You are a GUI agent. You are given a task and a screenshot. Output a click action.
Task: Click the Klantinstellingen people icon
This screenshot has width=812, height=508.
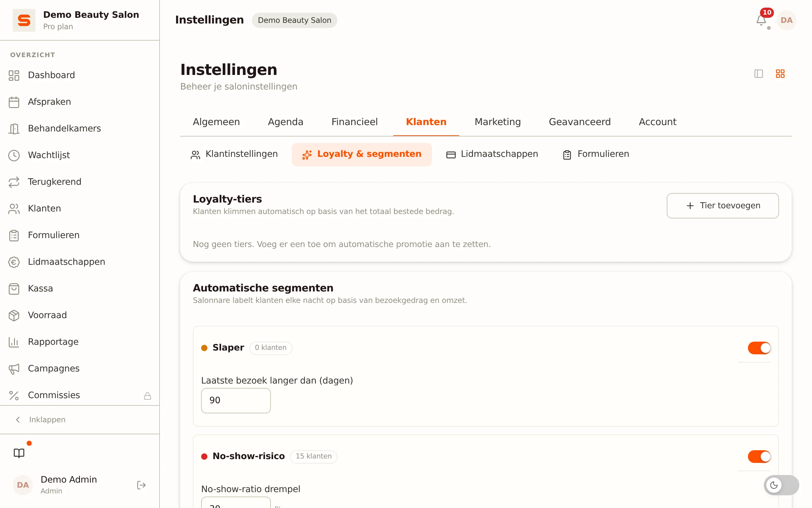[x=195, y=155]
